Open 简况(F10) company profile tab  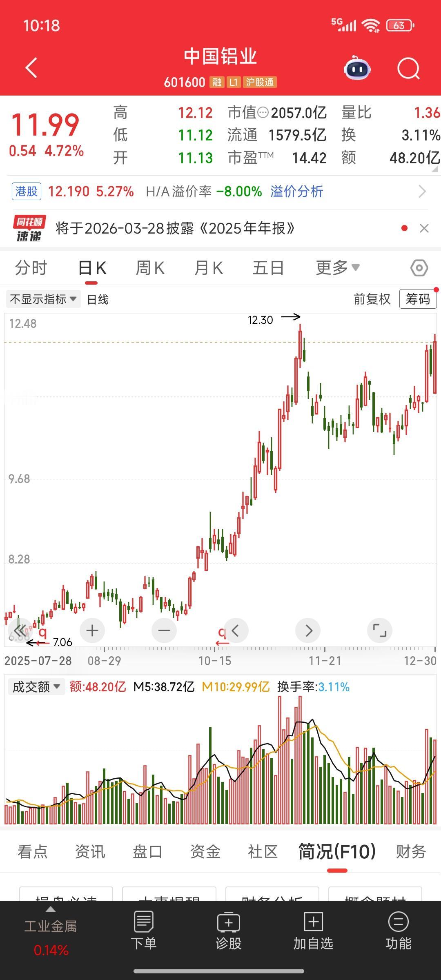click(337, 852)
